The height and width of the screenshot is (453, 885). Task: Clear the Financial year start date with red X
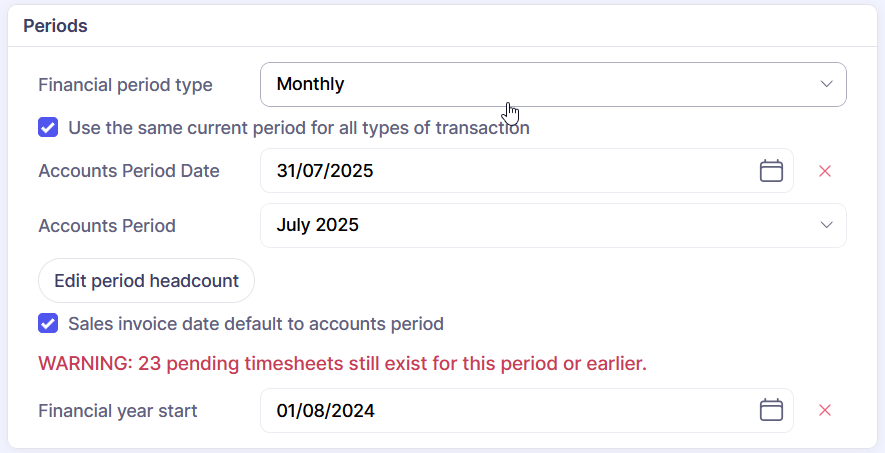(825, 410)
